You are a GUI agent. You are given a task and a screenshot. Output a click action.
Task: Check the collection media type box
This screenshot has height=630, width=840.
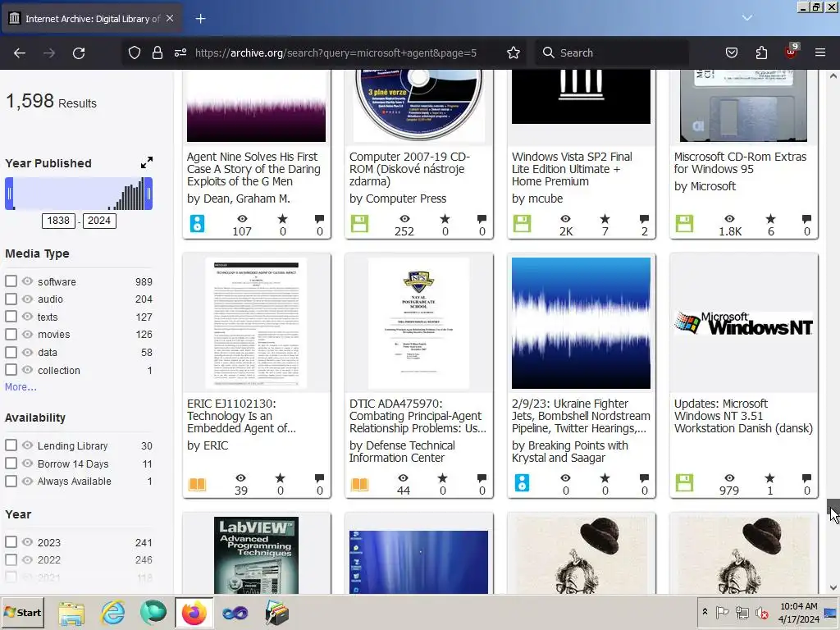[x=11, y=370]
